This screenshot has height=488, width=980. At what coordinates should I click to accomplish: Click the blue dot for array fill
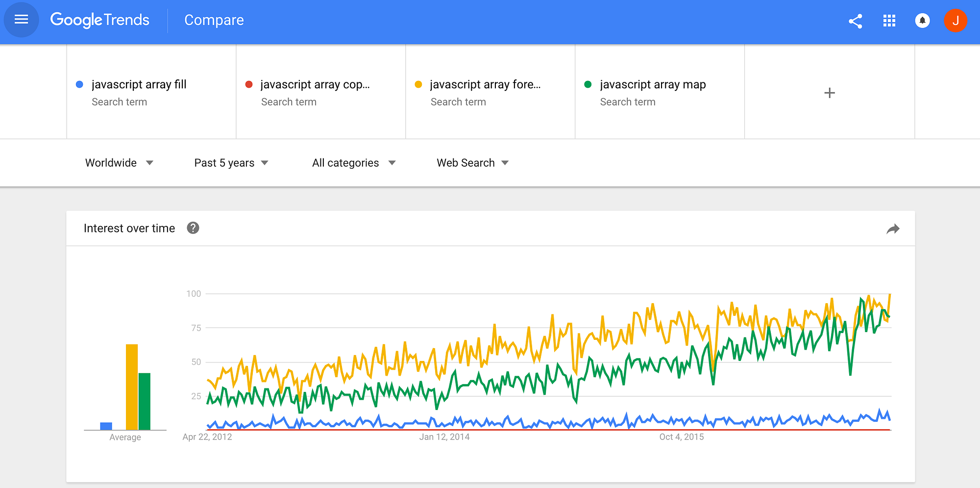click(x=79, y=84)
